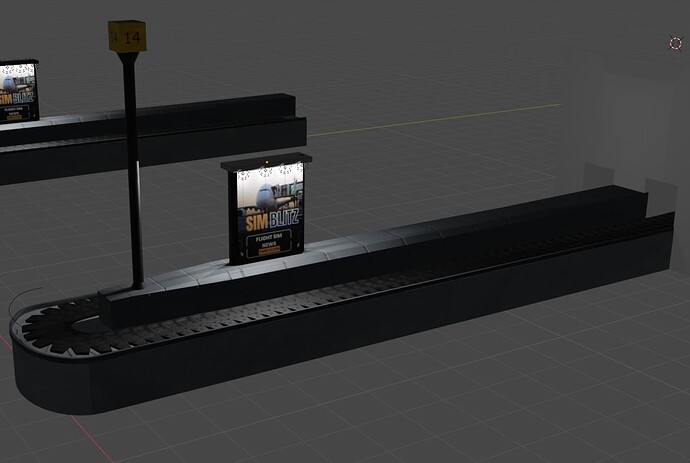The image size is (690, 463).
Task: Click the airplane image on the center billboard
Action: click(266, 193)
